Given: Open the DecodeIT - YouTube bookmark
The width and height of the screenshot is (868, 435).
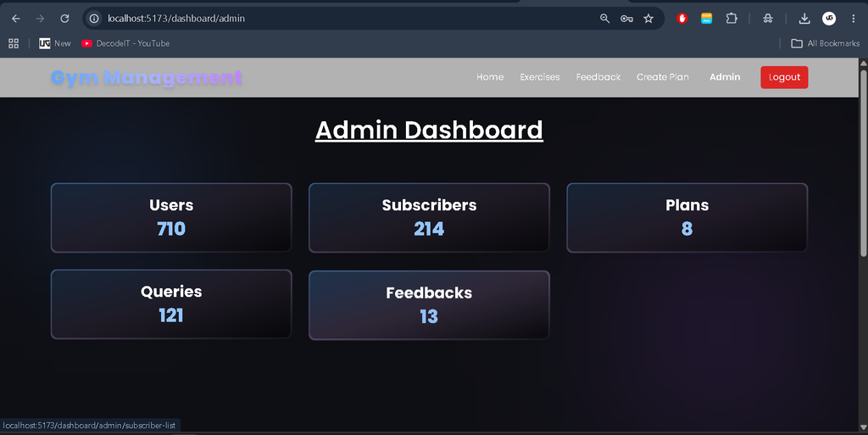Looking at the screenshot, I should (x=125, y=43).
